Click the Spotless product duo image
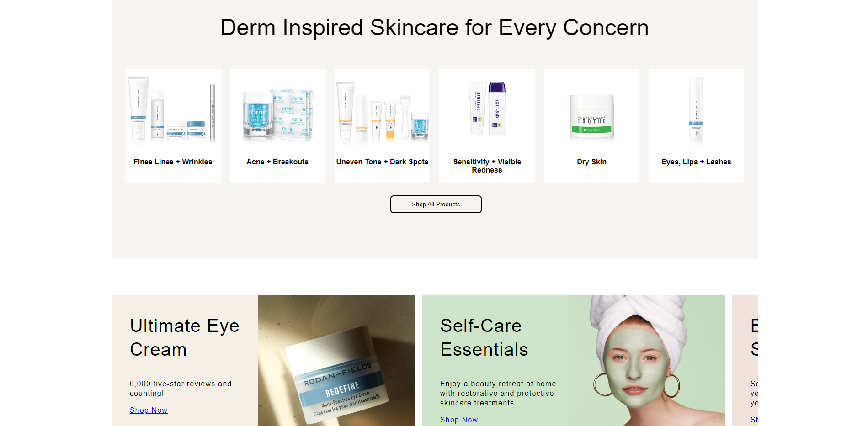868x426 pixels. (x=486, y=109)
